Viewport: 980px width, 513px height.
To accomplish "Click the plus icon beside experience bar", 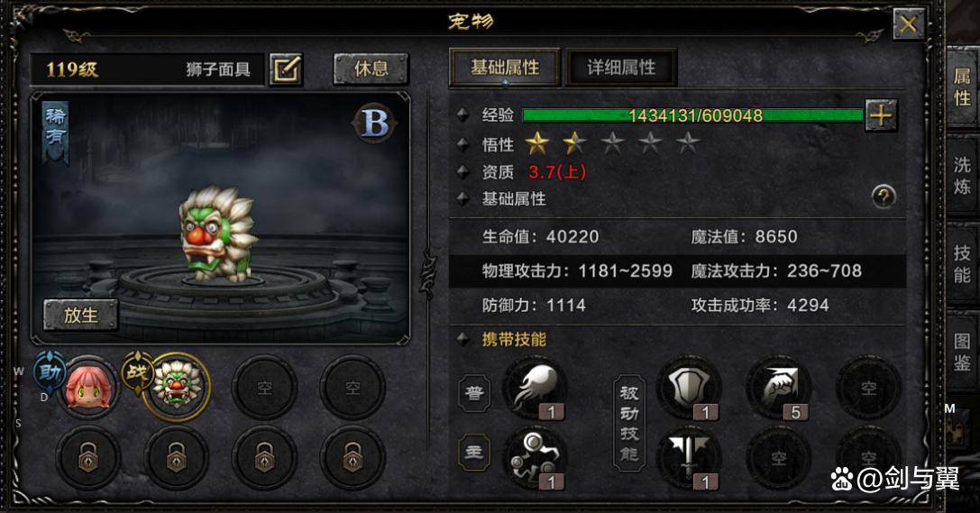I will pos(881,115).
